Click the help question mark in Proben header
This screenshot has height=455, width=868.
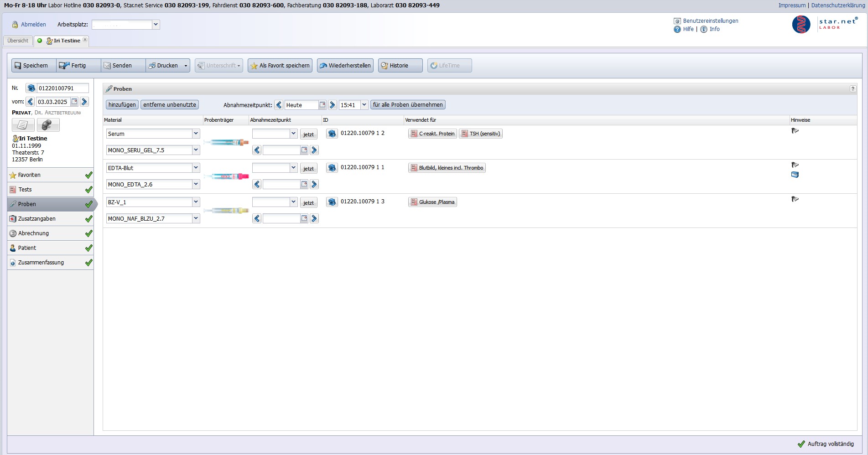click(x=852, y=89)
